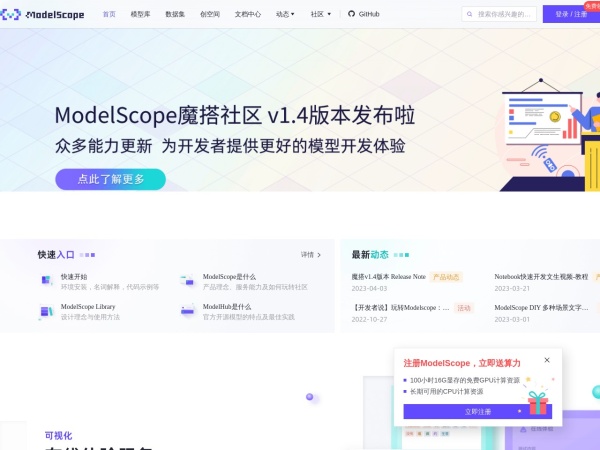Viewport: 600px width, 450px height.
Task: Open the 模型库 menu item
Action: tap(140, 14)
